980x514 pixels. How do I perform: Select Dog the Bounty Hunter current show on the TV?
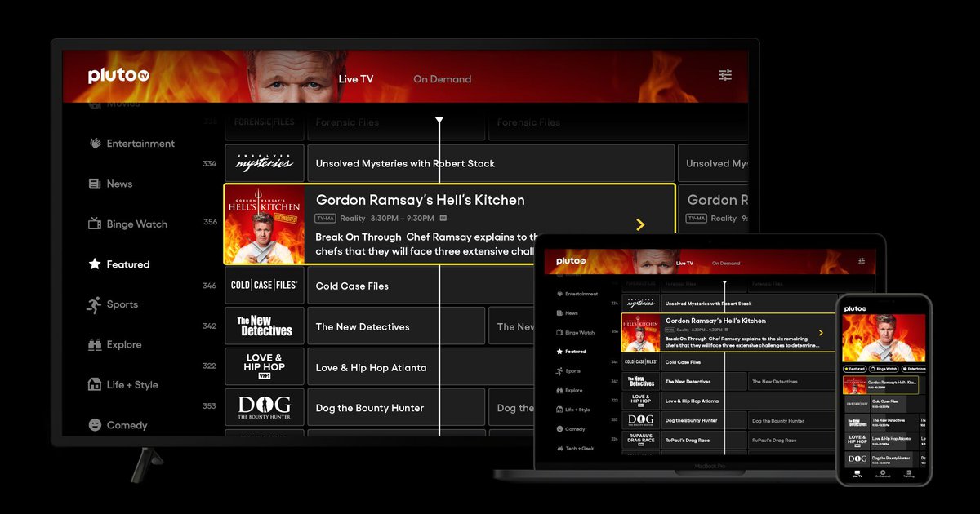click(395, 408)
